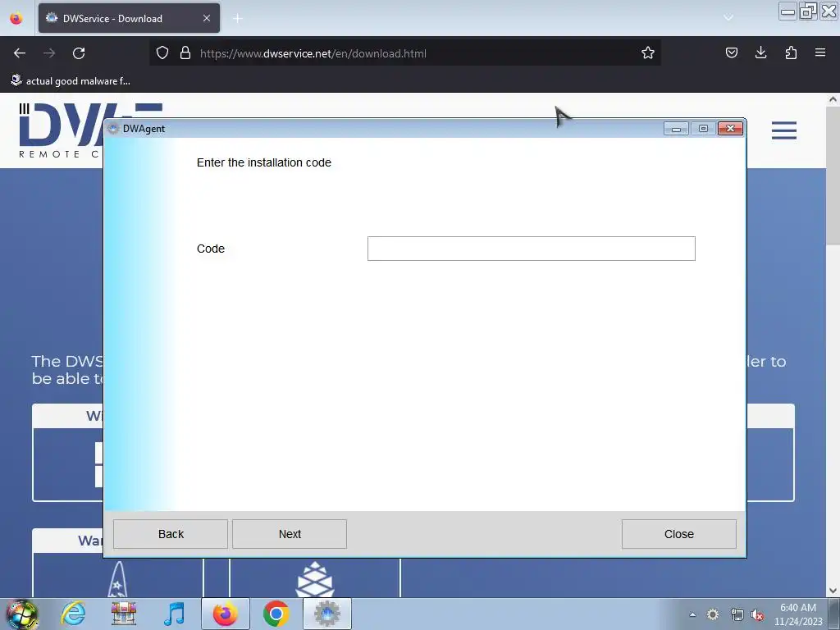The width and height of the screenshot is (840, 630).
Task: Open the DWService website hamburger menu
Action: coord(783,130)
